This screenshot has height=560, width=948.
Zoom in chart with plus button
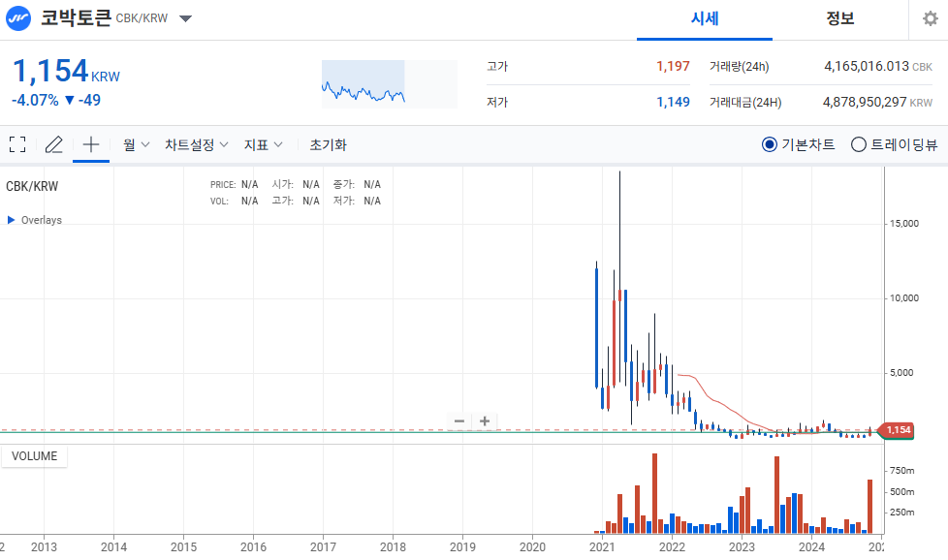tap(485, 421)
